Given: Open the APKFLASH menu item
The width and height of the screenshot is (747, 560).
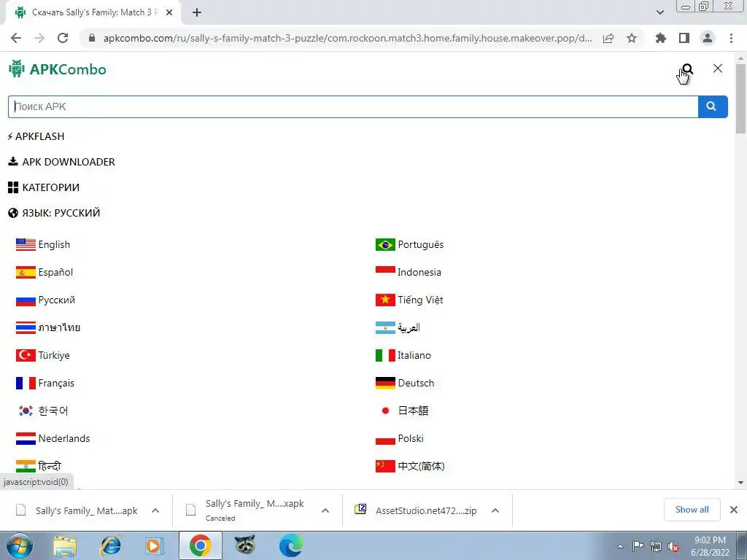Looking at the screenshot, I should click(x=36, y=136).
